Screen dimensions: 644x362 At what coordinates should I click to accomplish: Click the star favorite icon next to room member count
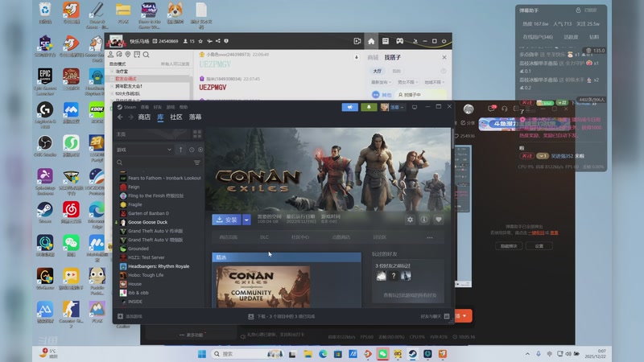click(200, 41)
